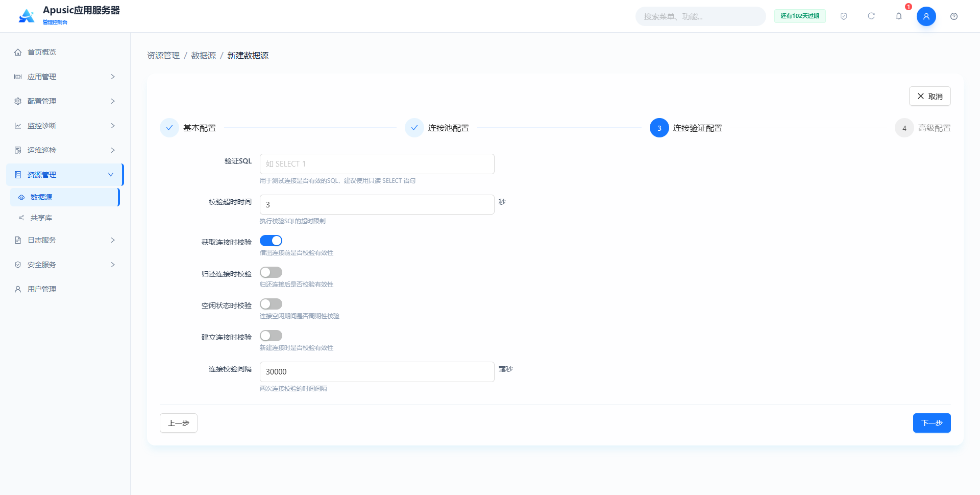Image resolution: width=980 pixels, height=495 pixels.
Task: Click the refresh icon in top bar
Action: pyautogui.click(x=871, y=16)
